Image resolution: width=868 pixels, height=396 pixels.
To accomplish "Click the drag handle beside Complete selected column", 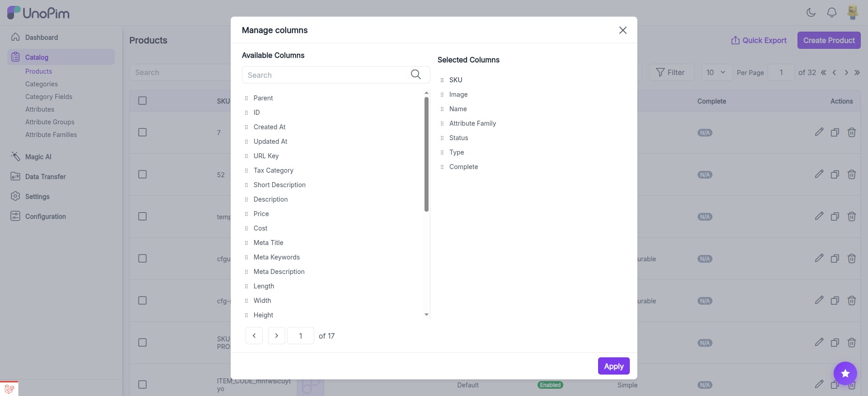I will coord(442,167).
